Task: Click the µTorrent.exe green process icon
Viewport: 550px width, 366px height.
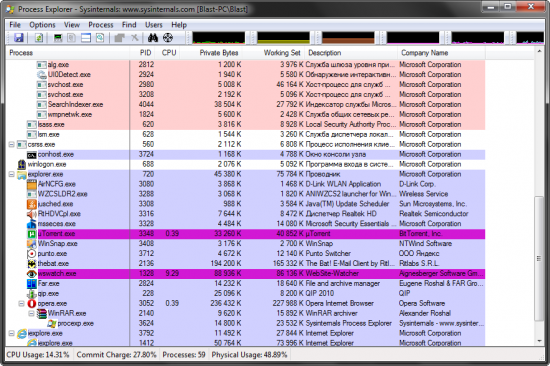Action: pyautogui.click(x=32, y=234)
